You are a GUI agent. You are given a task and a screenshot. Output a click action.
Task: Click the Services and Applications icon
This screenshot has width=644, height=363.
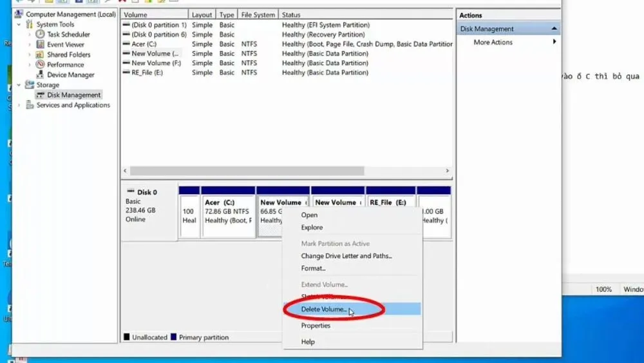[30, 105]
